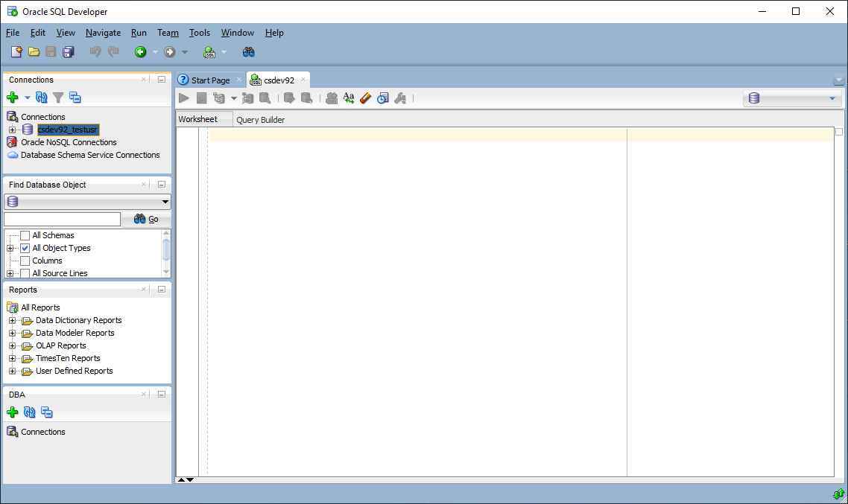
Task: Tick the Columns checkbox
Action: (25, 261)
